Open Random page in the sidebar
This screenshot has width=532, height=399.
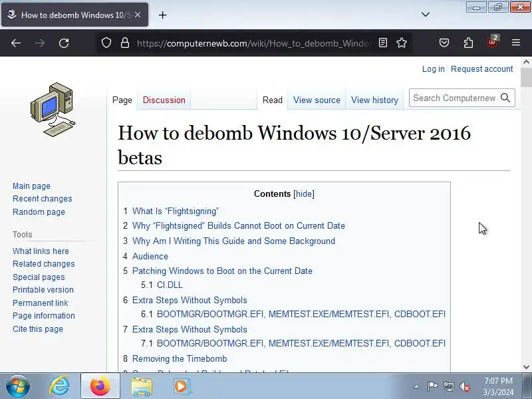coord(39,212)
